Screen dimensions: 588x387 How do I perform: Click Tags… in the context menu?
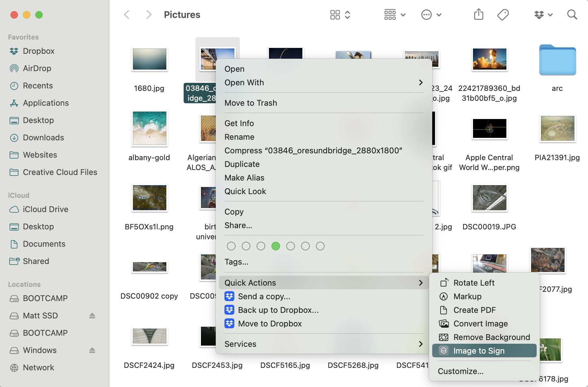point(324,262)
